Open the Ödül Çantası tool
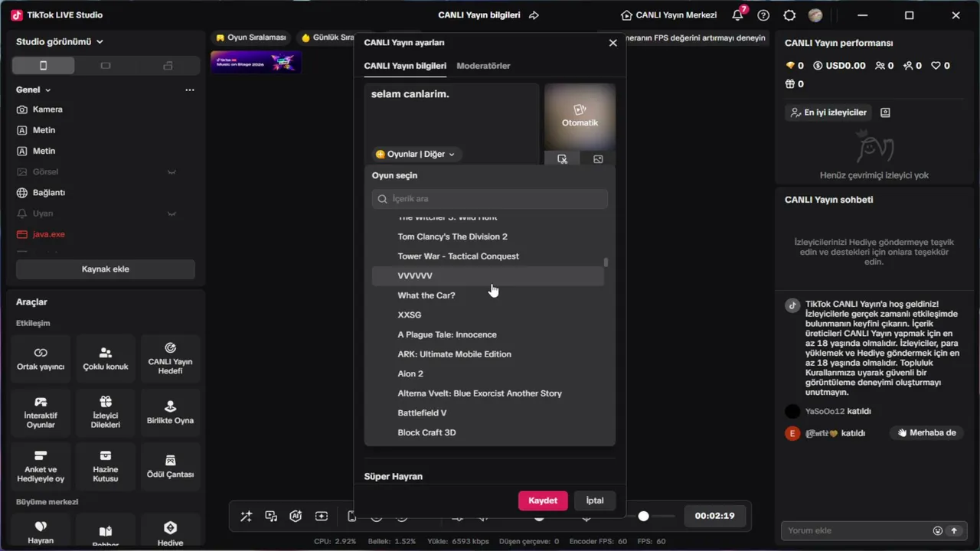The width and height of the screenshot is (980, 551). tap(170, 466)
